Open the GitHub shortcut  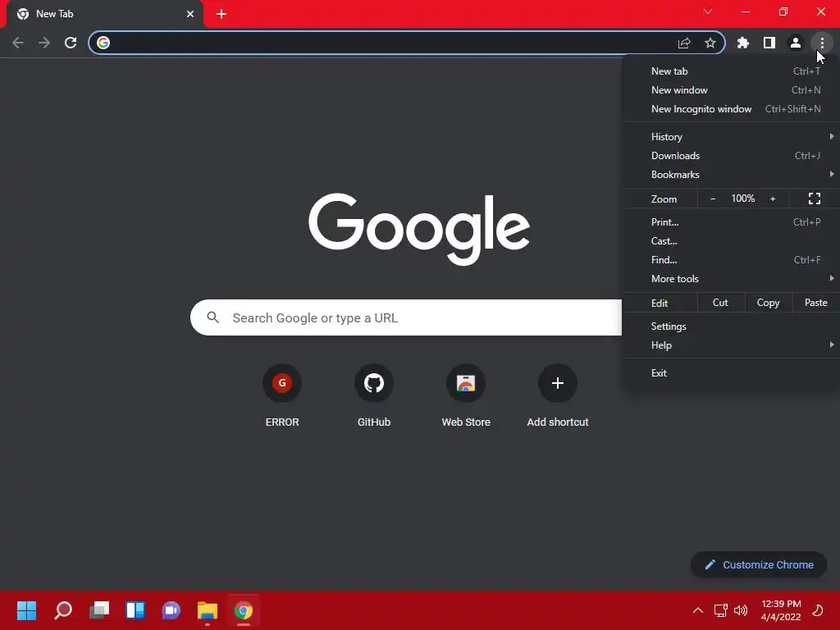point(374,396)
